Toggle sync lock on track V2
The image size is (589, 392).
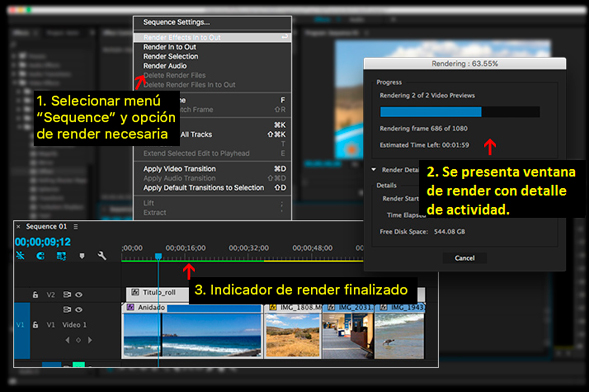coord(67,295)
